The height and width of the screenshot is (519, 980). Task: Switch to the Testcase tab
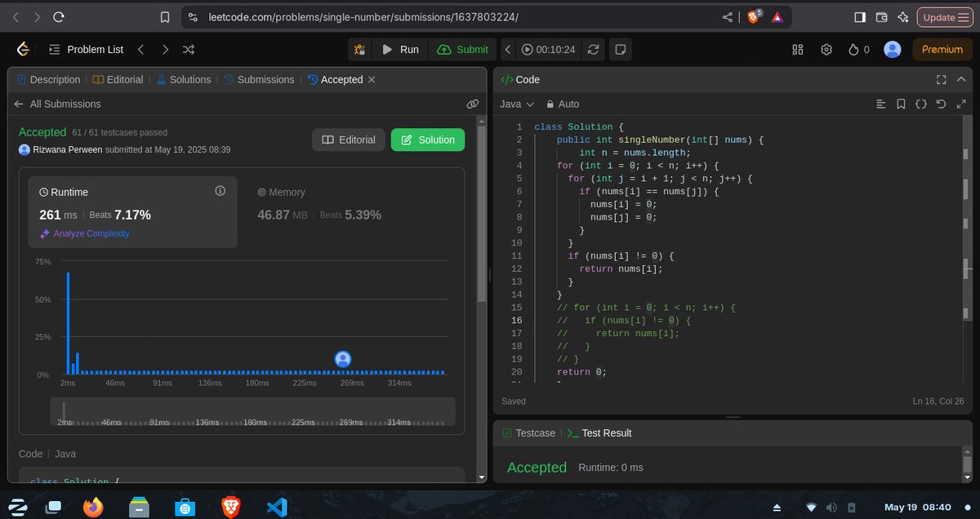point(529,432)
